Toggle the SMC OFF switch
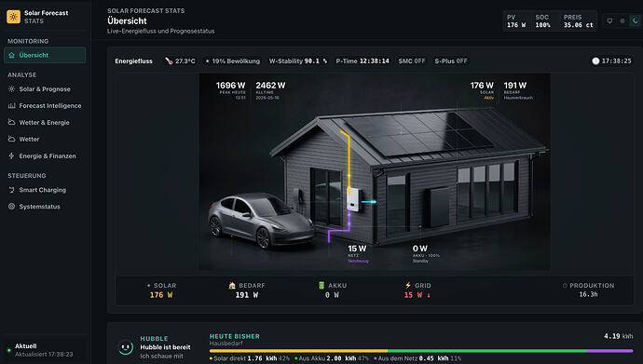 pos(412,61)
